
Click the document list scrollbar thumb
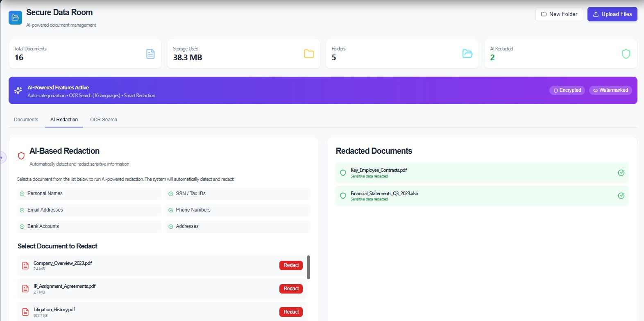point(308,267)
